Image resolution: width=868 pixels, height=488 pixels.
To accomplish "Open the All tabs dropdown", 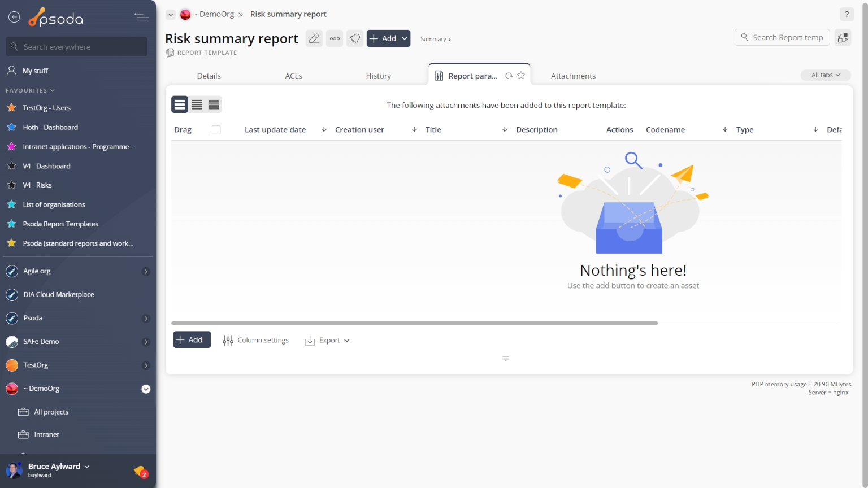I will point(826,75).
